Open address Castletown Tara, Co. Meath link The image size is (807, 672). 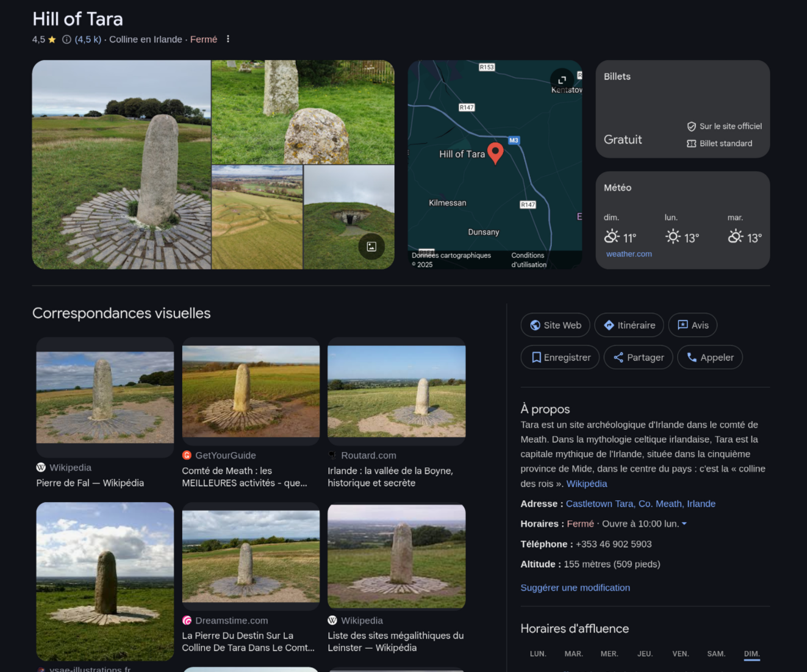click(640, 504)
